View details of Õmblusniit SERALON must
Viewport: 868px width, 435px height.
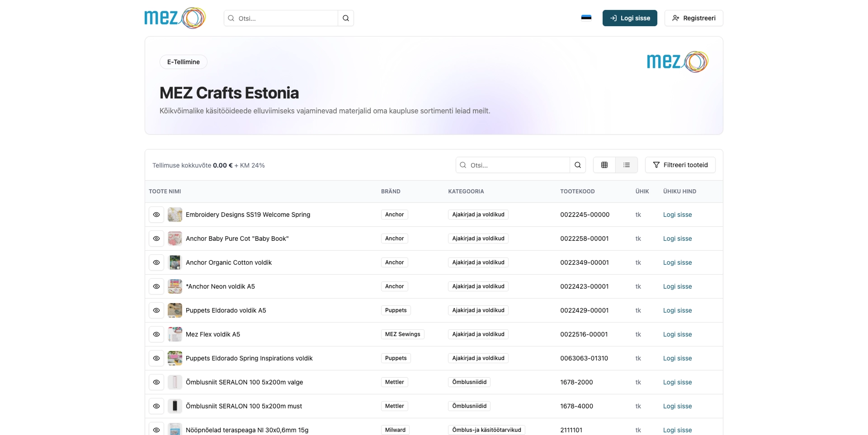156,406
